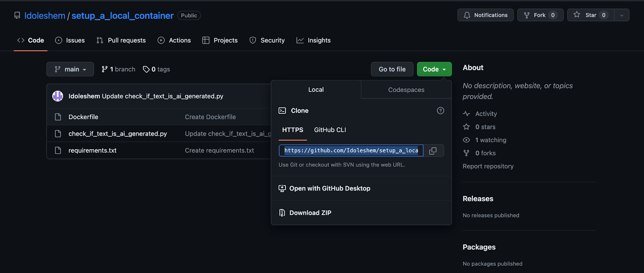This screenshot has width=644, height=273.
Task: Copy the clone URL to clipboard
Action: click(x=433, y=151)
